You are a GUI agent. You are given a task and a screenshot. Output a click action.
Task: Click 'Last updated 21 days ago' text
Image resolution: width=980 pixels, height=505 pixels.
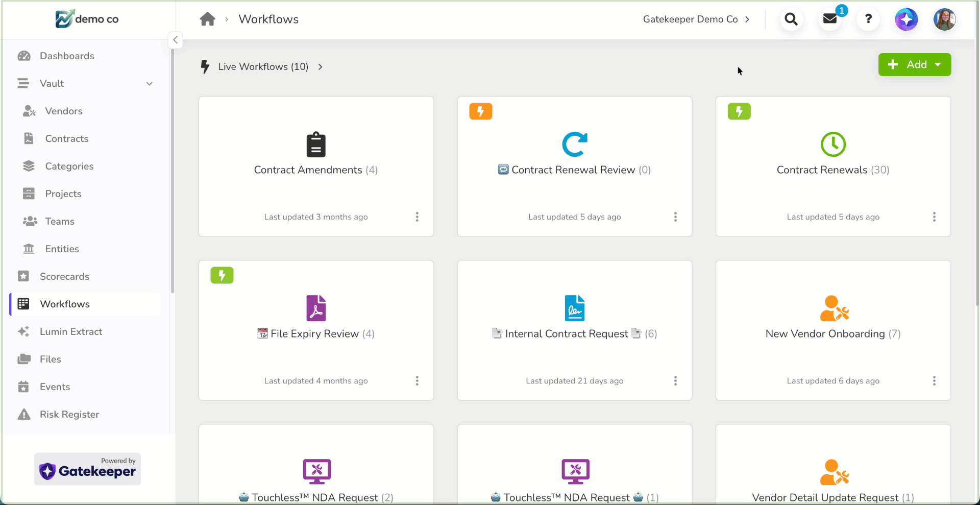575,381
